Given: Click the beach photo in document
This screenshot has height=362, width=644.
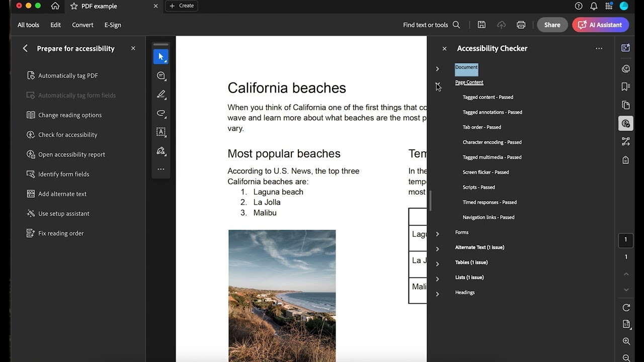Looking at the screenshot, I should pos(282,296).
